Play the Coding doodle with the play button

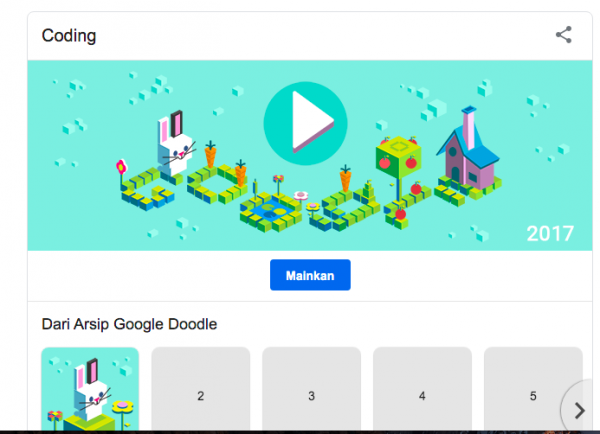[x=305, y=123]
